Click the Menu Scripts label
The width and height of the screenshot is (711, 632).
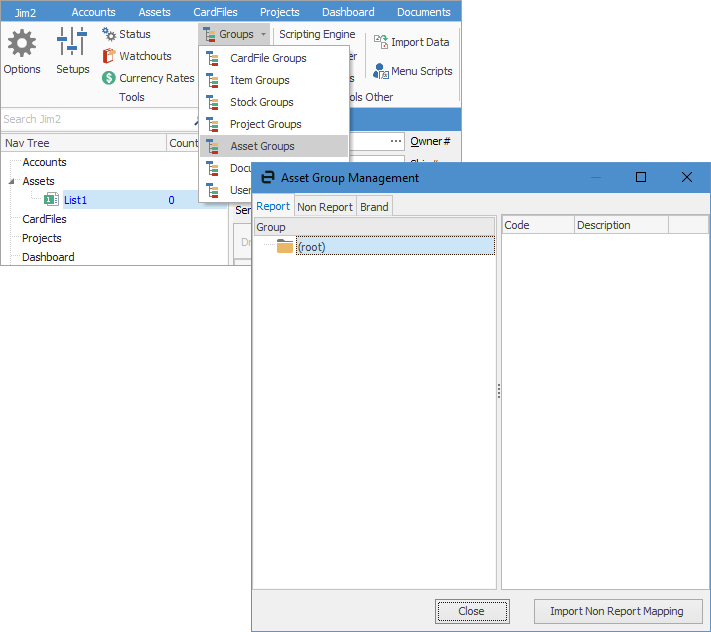click(x=422, y=71)
